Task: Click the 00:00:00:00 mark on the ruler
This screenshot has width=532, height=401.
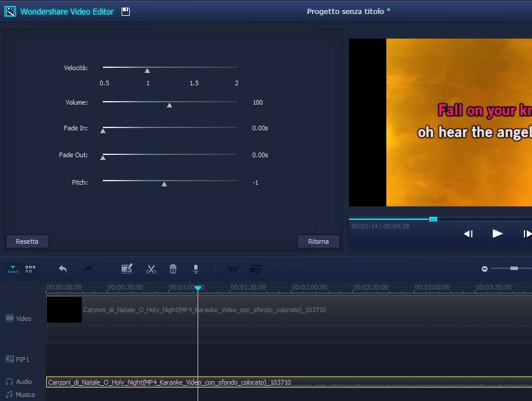Action: click(64, 287)
